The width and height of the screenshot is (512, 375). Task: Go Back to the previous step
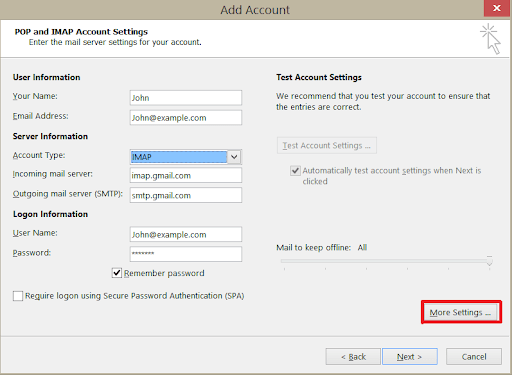pyautogui.click(x=353, y=357)
